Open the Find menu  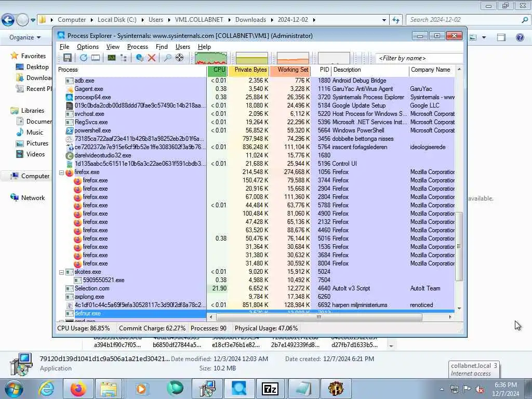click(162, 47)
